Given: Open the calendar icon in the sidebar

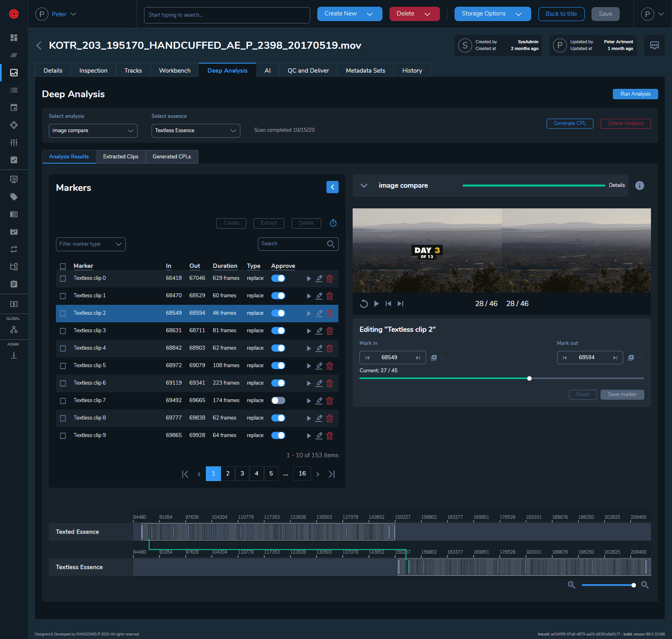Looking at the screenshot, I should 14,107.
